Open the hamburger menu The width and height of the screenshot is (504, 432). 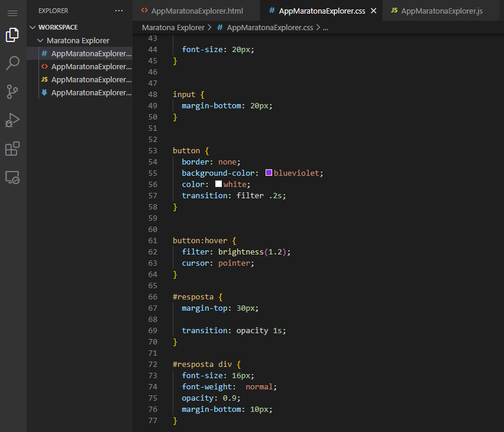click(x=12, y=13)
